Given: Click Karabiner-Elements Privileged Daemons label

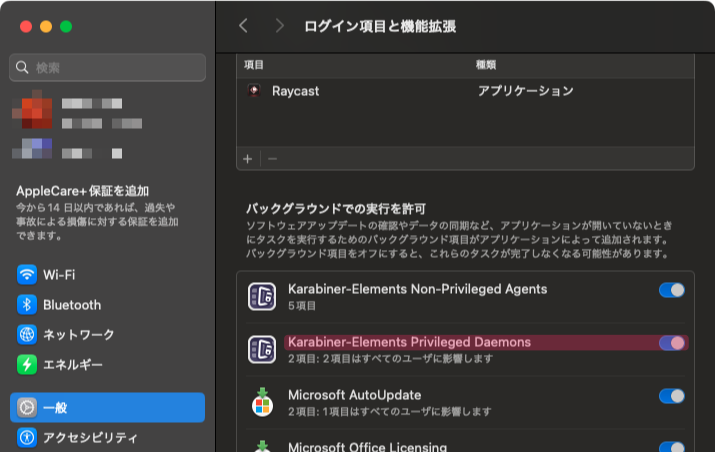Looking at the screenshot, I should click(409, 342).
